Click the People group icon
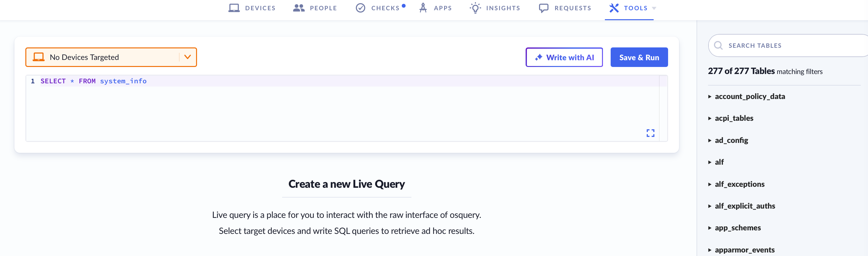 click(x=298, y=8)
